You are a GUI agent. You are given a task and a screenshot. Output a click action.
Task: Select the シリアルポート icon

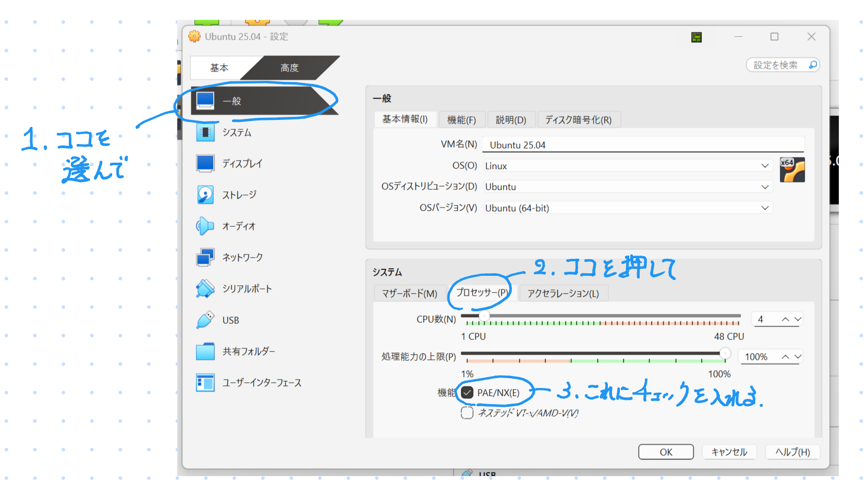tap(205, 288)
